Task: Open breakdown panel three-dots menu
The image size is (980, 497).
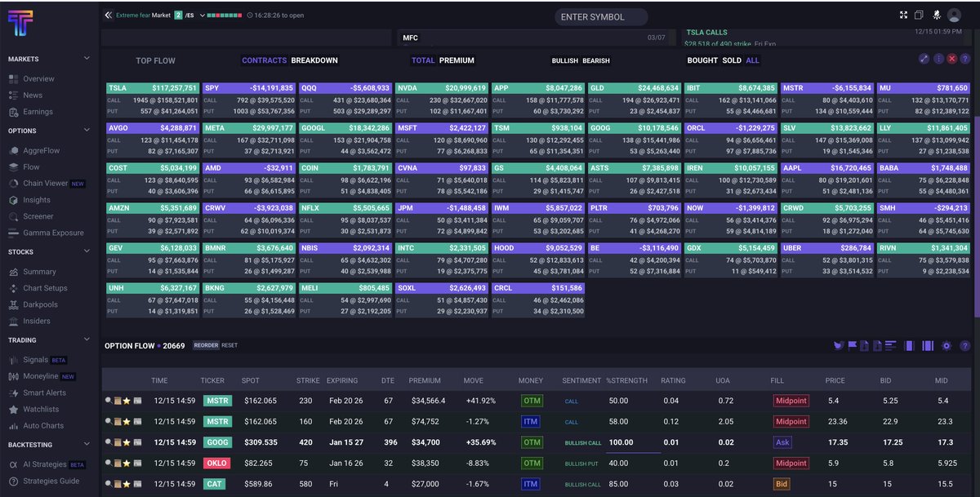Action: 938,59
